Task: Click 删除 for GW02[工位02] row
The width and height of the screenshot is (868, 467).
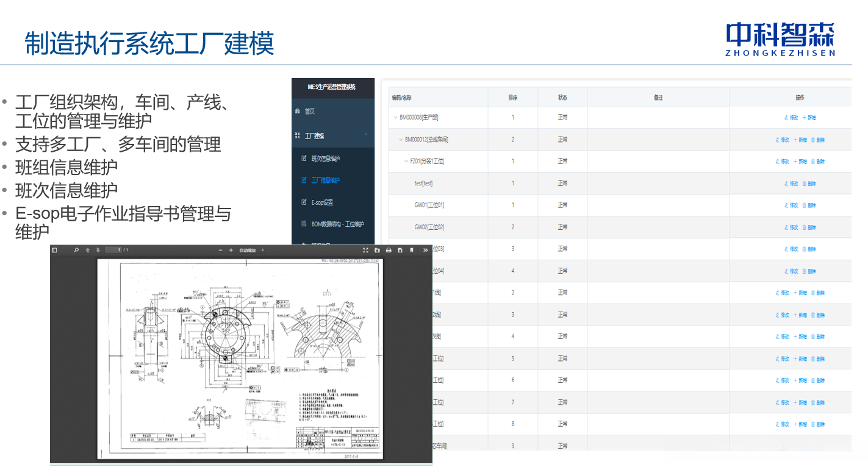Action: point(809,227)
